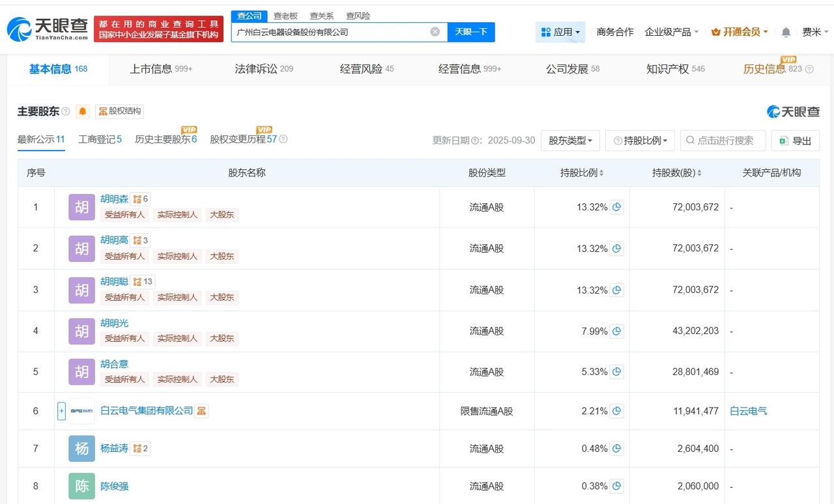Click the 天眼一下 search button
Screen dimensions: 834x504
pyautogui.click(x=471, y=32)
